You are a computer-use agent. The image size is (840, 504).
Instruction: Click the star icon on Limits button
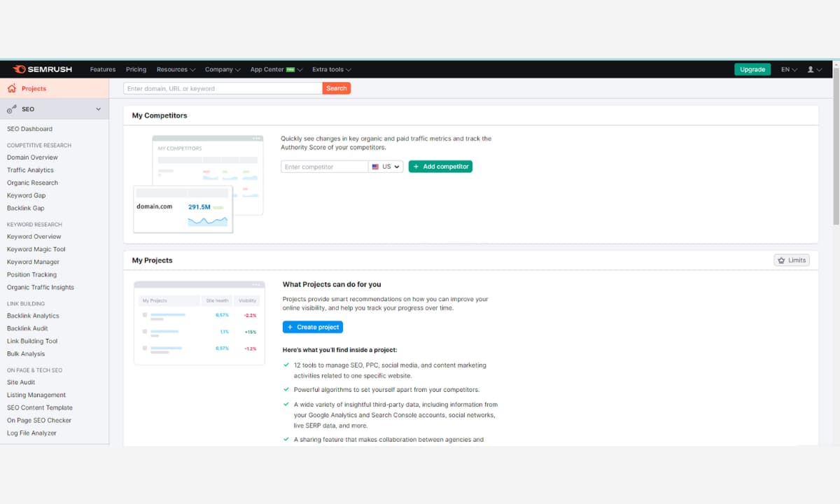pos(780,260)
